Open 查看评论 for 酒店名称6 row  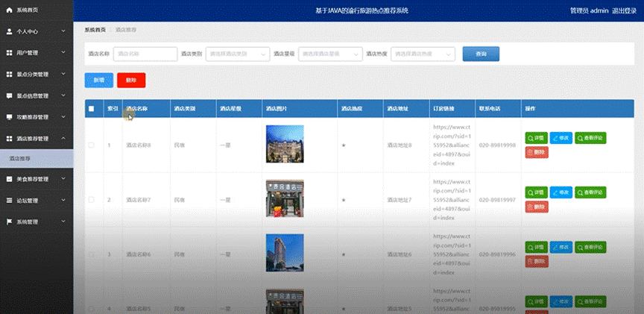click(x=590, y=247)
